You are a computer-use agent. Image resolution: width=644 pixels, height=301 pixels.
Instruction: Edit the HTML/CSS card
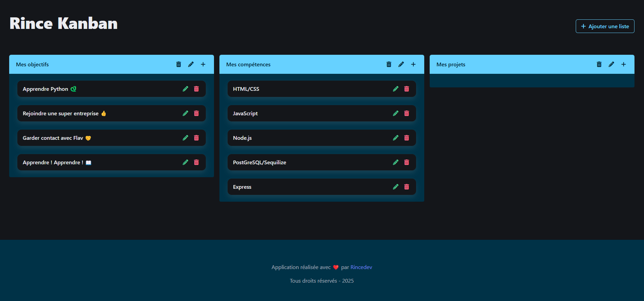tap(396, 89)
